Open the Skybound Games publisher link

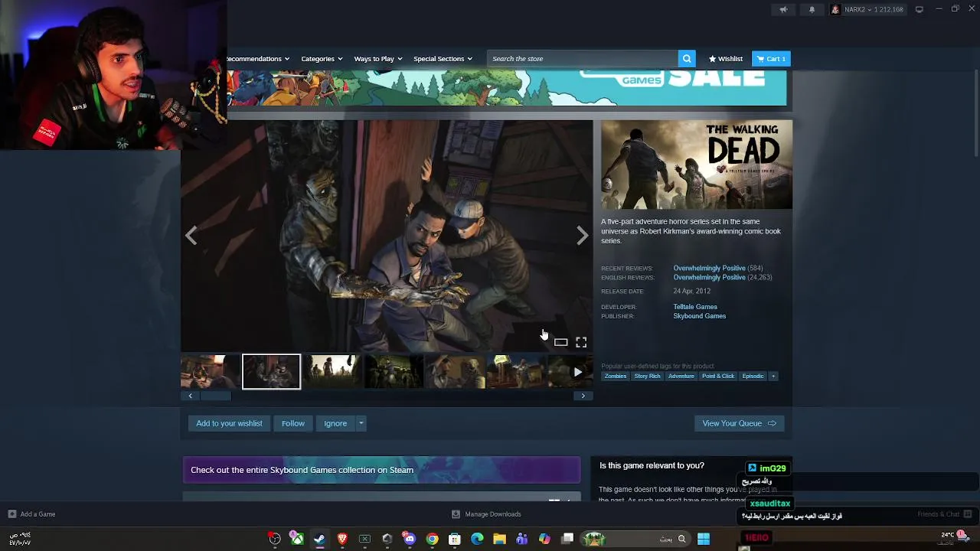pos(700,316)
